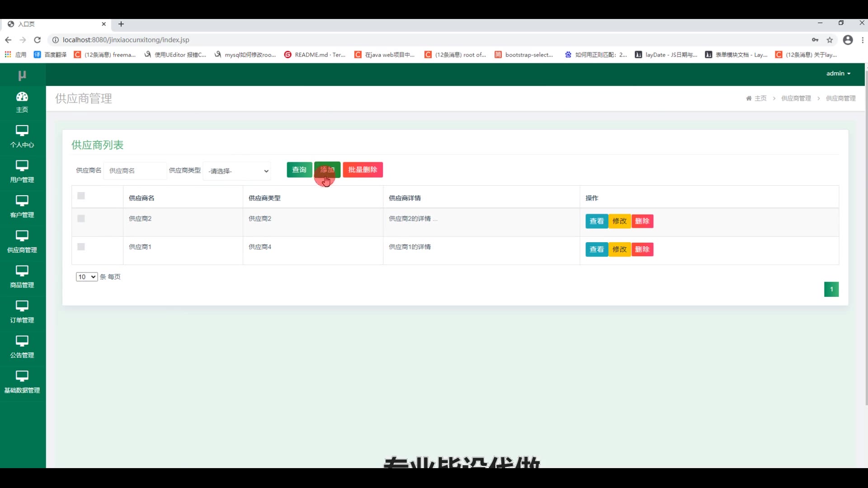Tick the checkbox for row 供应商2
This screenshot has height=488, width=868.
tap(81, 218)
